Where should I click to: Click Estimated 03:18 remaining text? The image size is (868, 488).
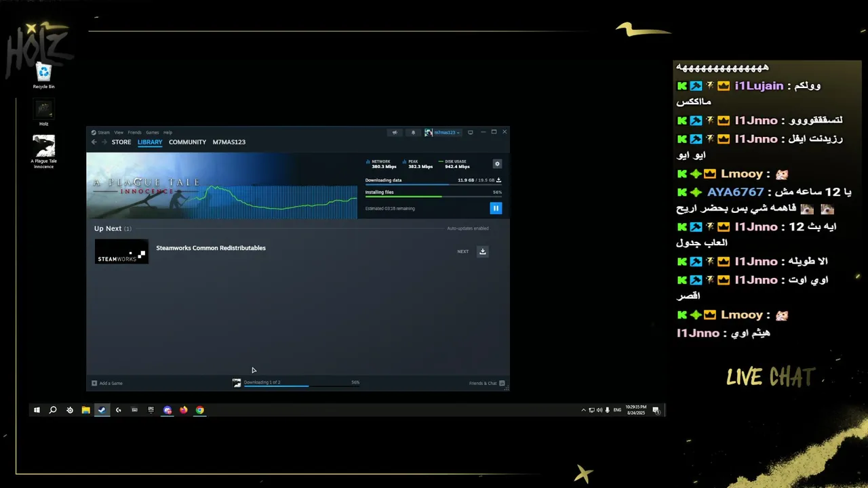pos(390,209)
